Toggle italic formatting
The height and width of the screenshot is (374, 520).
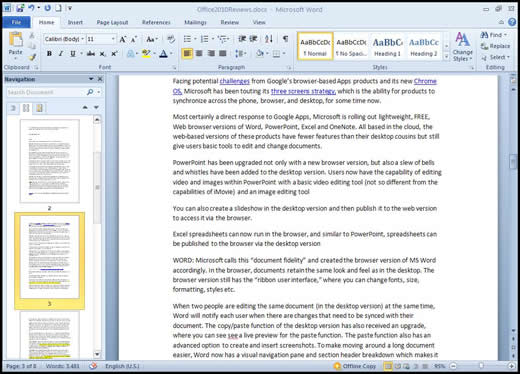point(61,54)
